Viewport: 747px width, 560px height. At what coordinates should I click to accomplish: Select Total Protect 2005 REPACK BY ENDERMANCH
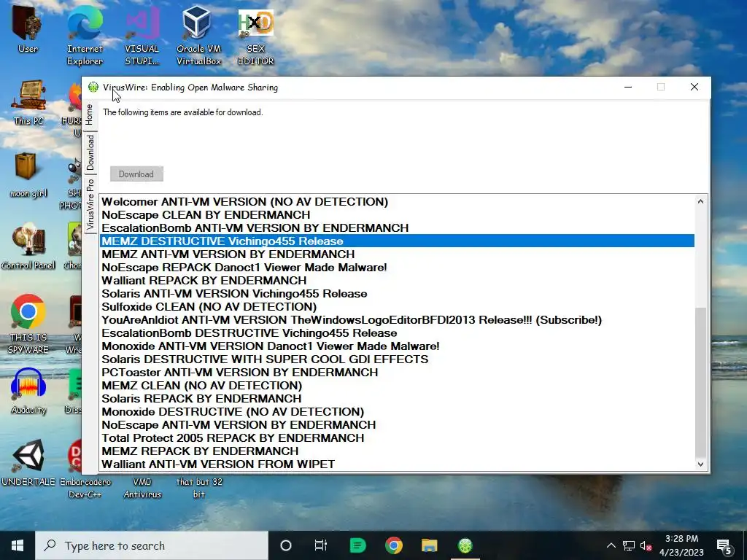(x=397, y=437)
